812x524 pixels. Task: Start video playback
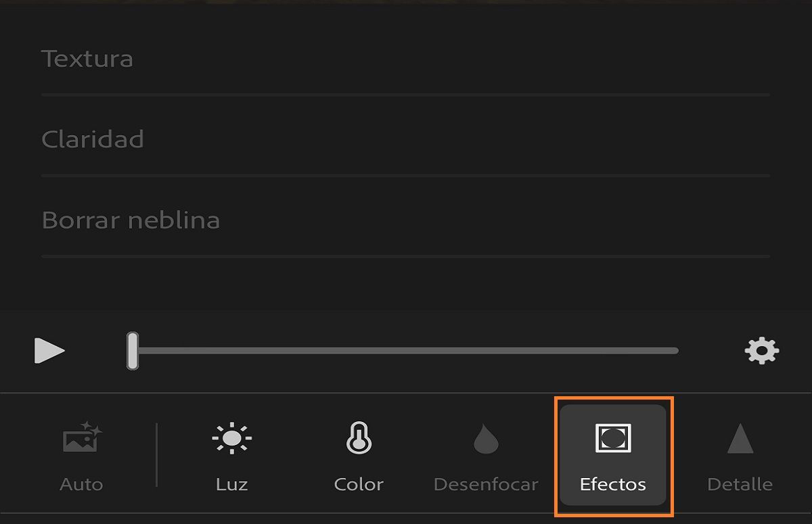(x=50, y=350)
